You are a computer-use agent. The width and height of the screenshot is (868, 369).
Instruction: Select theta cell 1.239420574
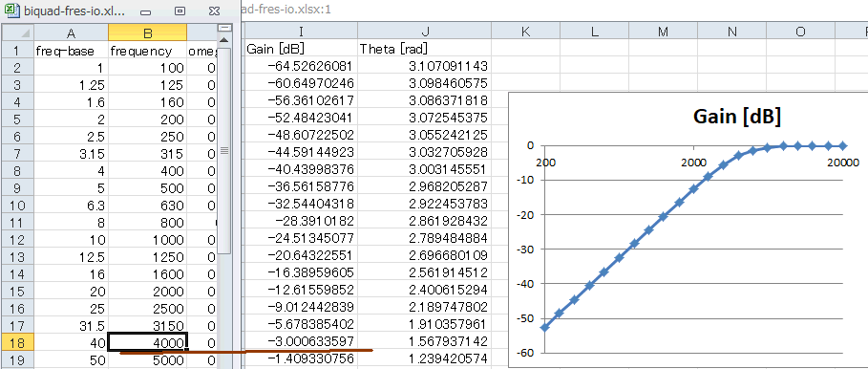(x=424, y=358)
